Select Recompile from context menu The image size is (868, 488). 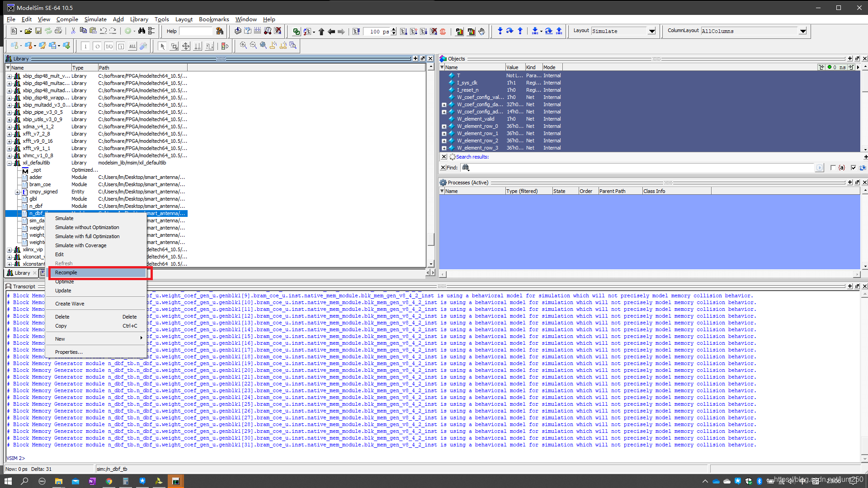(x=66, y=273)
